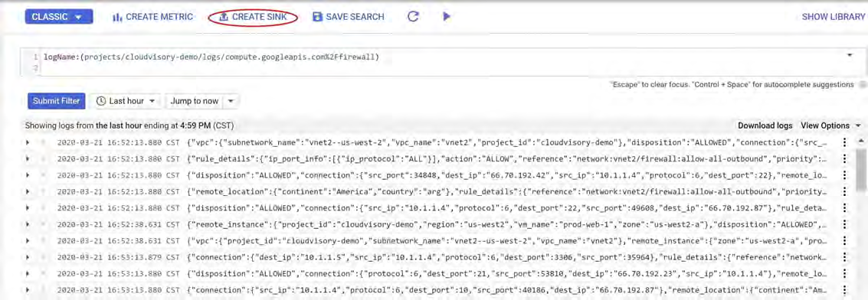Open three-dot menu for the dest_port 3306 entry
The image size is (868, 300).
point(845,257)
